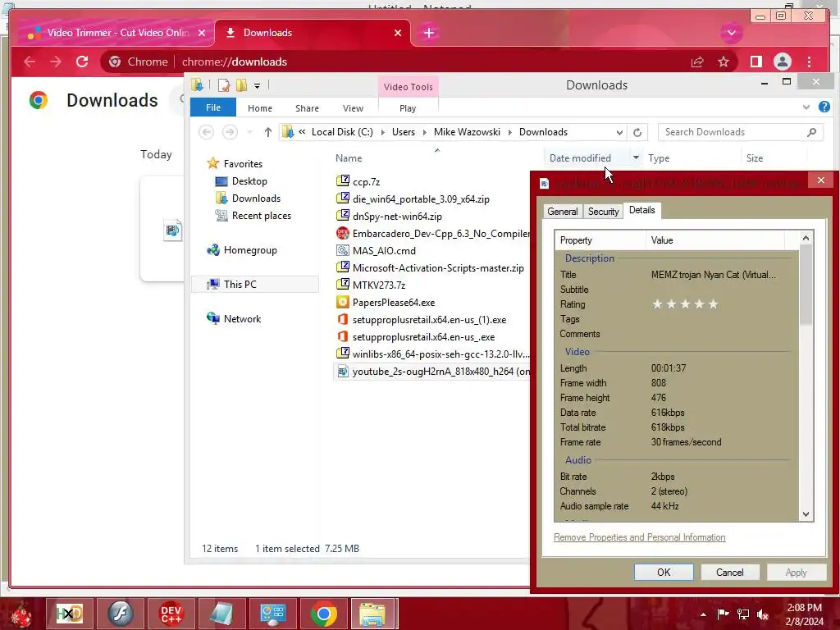Image resolution: width=840 pixels, height=630 pixels.
Task: Bookmark this page with the star icon
Action: pos(724,62)
